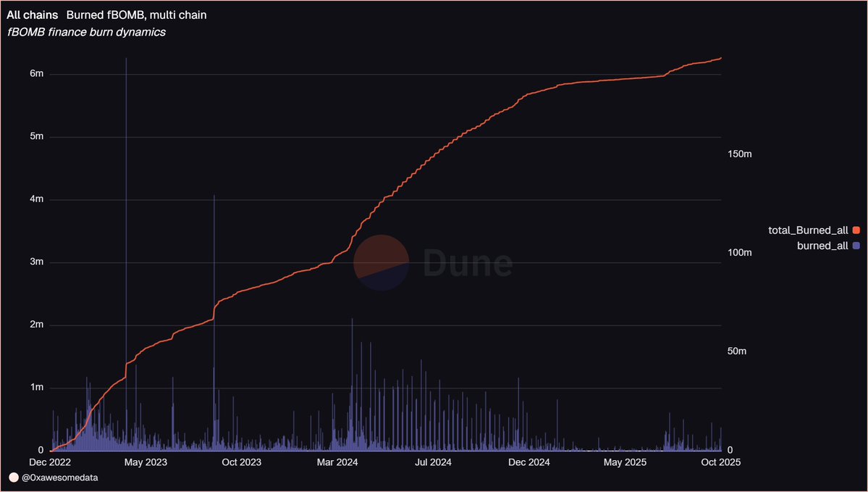This screenshot has height=492, width=868.
Task: Click the 'Mar 2024' x-axis label
Action: [337, 462]
